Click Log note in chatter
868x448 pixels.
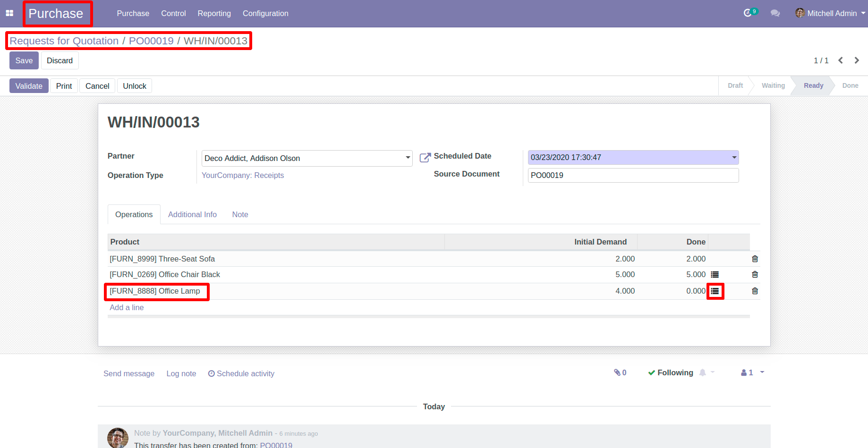click(x=181, y=373)
